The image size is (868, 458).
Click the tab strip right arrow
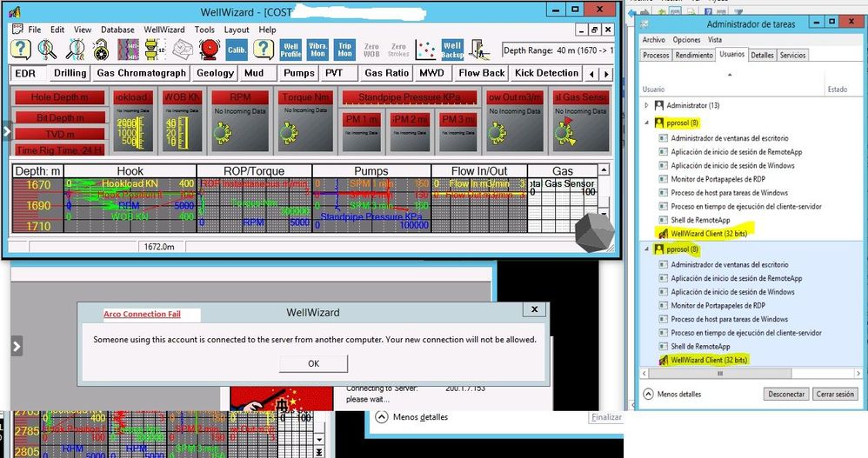[x=607, y=74]
